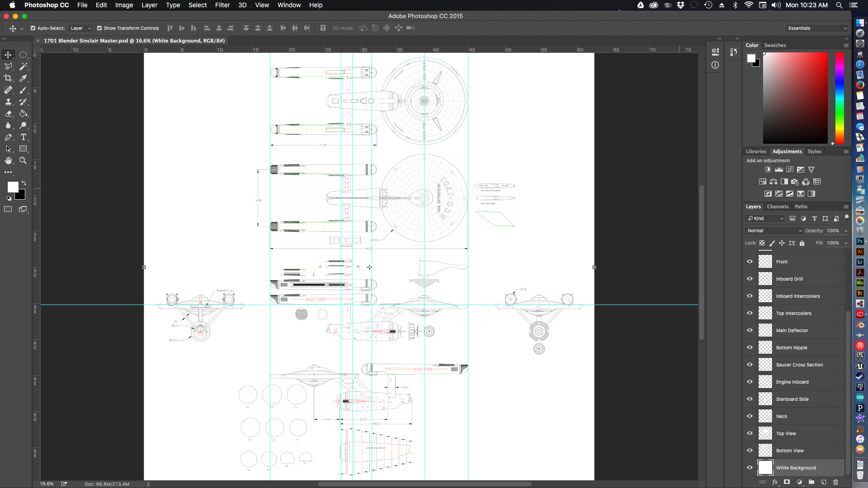The image size is (868, 488).
Task: Add a Levels adjustment
Action: coord(778,169)
